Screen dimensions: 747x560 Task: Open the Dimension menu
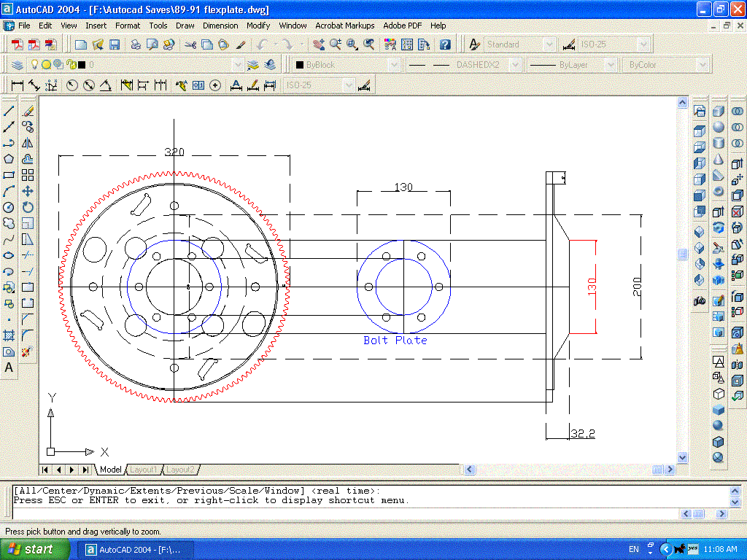(220, 26)
